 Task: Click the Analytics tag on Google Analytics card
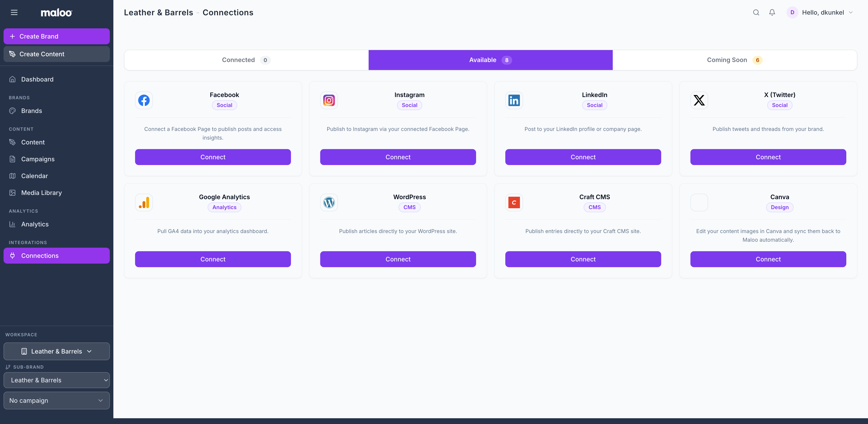224,207
